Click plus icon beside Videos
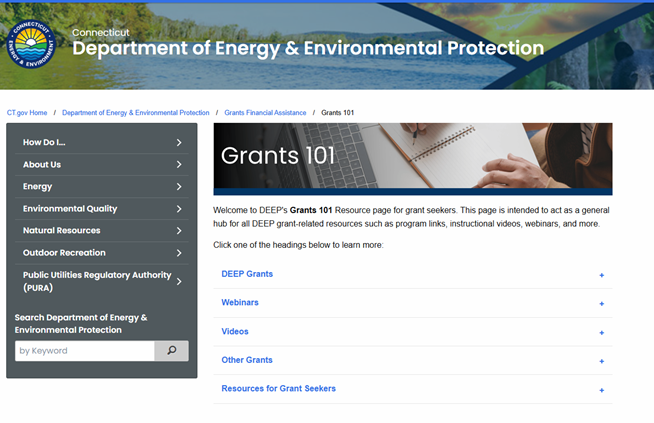Viewport: 654px width, 423px height. [x=601, y=332]
